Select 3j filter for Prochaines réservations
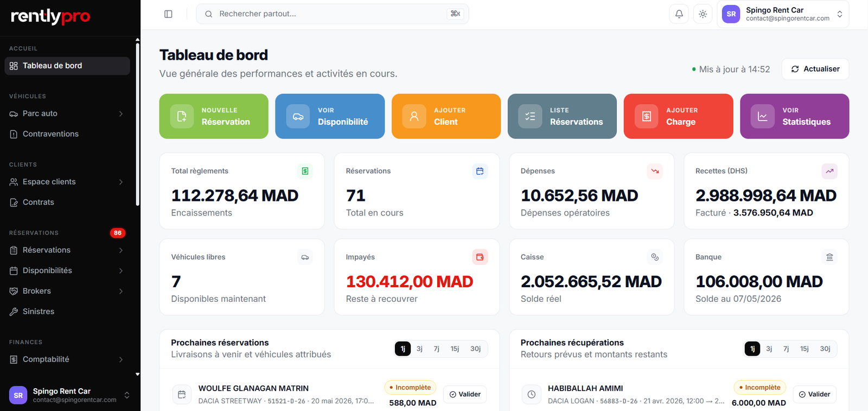 point(419,349)
